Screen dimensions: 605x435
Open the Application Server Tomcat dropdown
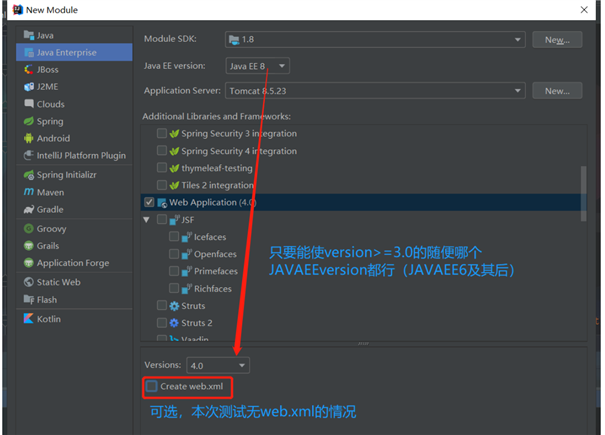pos(375,91)
